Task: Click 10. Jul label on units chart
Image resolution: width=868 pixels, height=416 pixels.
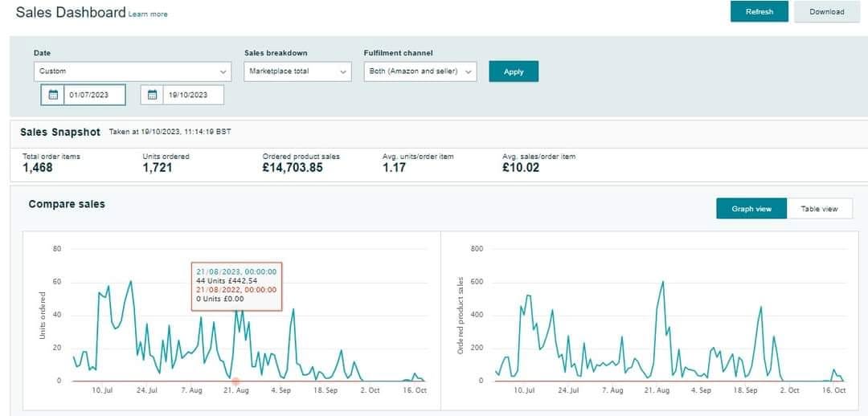Action: pyautogui.click(x=102, y=390)
